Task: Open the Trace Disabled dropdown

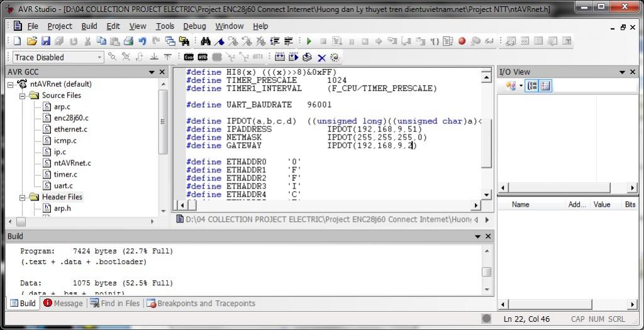Action: [99, 57]
